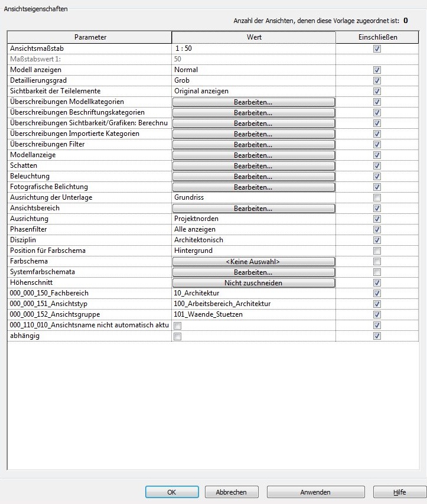Uncheck Einschließen for Ansichtsmaßstab

click(377, 49)
